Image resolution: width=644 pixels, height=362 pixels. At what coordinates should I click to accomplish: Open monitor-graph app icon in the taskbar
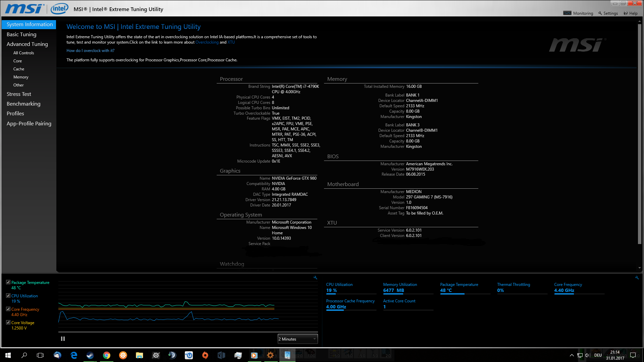click(238, 355)
